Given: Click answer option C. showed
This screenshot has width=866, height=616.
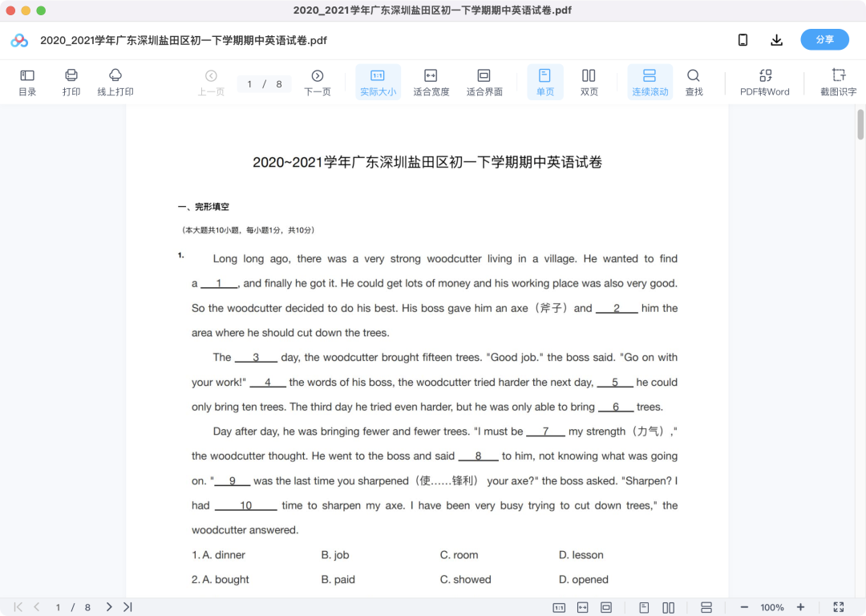Looking at the screenshot, I should 465,580.
